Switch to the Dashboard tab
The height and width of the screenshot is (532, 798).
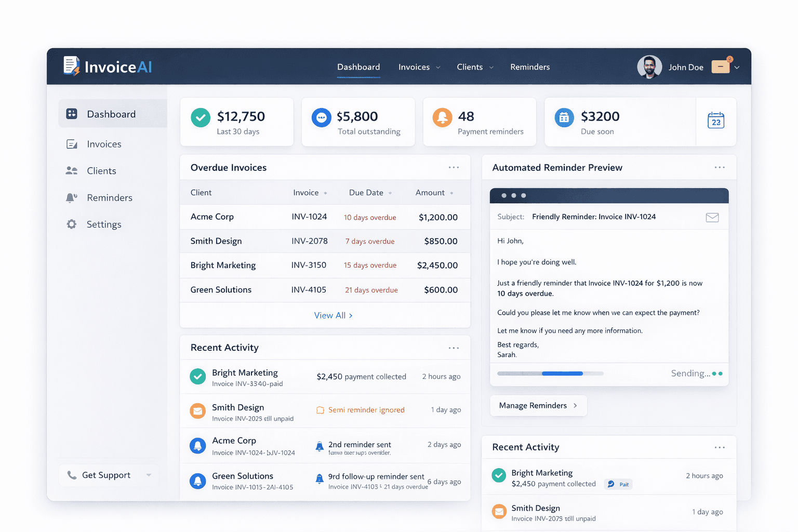click(358, 66)
